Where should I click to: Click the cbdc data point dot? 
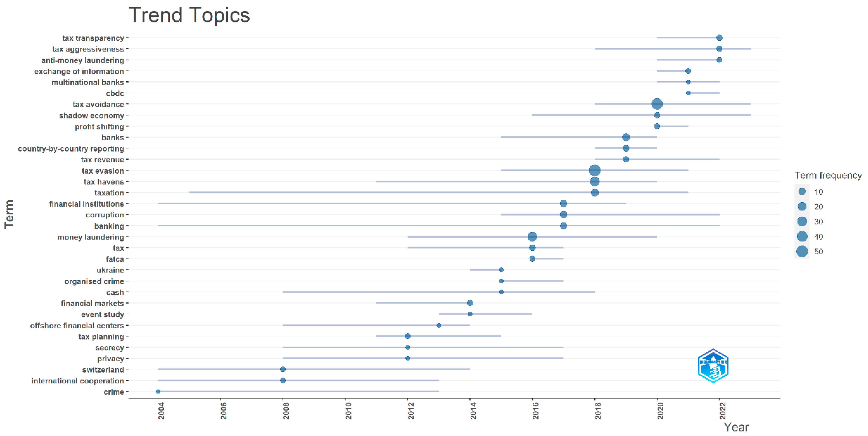point(688,93)
